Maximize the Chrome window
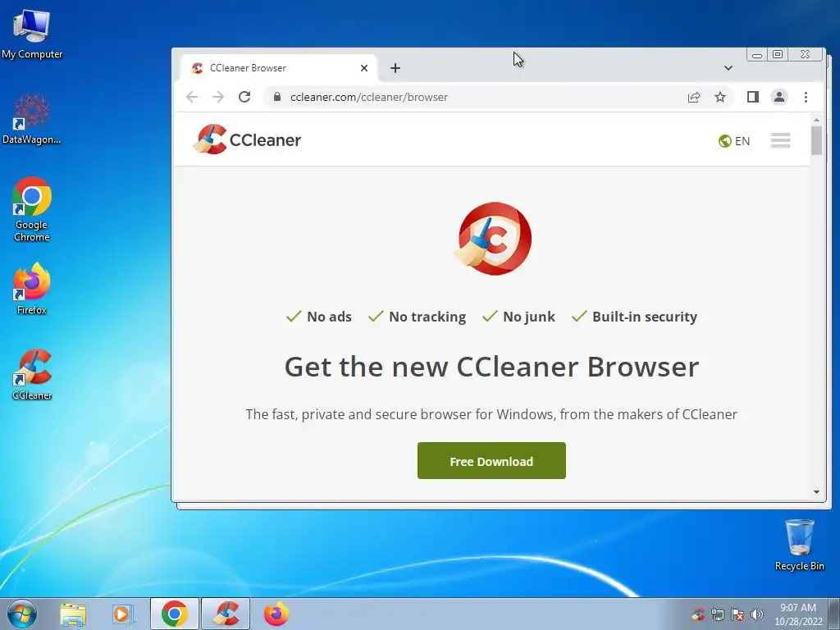 [x=778, y=54]
